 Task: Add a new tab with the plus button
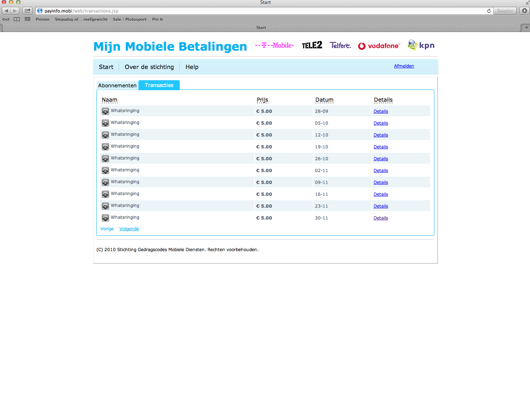click(526, 28)
